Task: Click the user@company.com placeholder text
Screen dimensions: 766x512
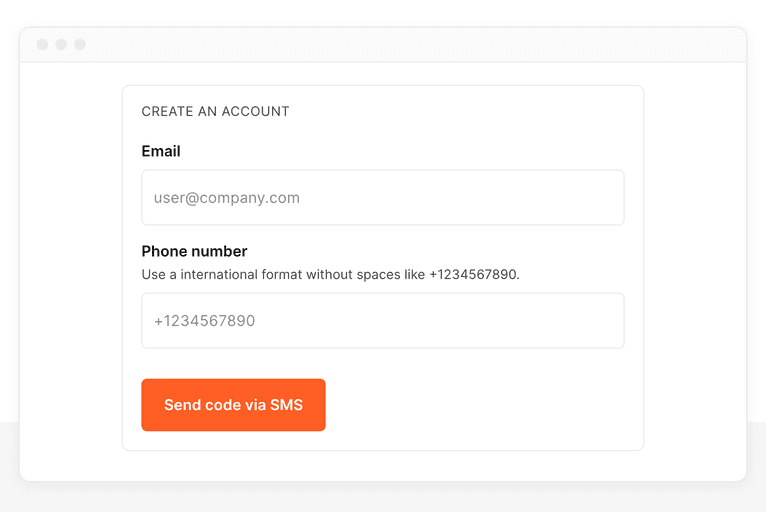Action: pos(227,198)
